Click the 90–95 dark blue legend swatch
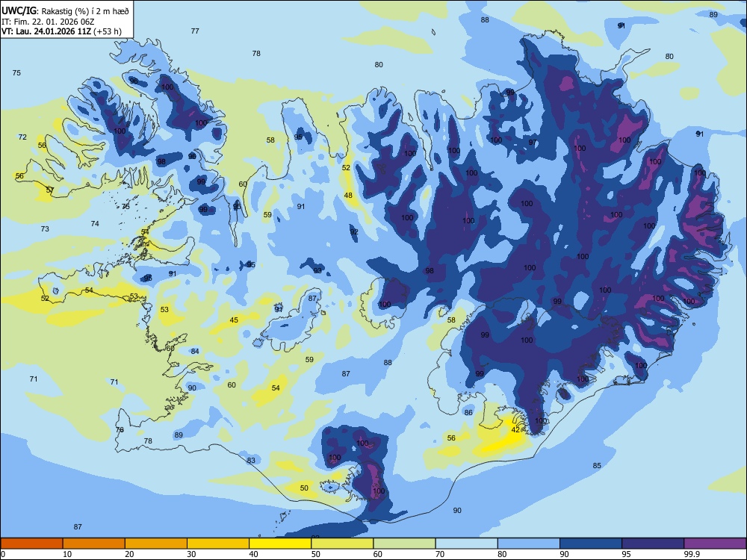The width and height of the screenshot is (747, 560). click(591, 544)
